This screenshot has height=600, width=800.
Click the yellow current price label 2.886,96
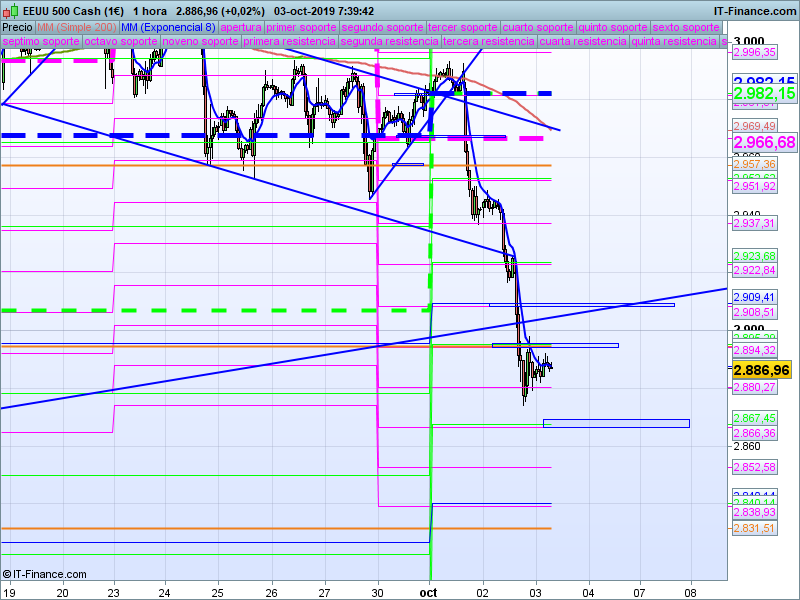tap(762, 369)
